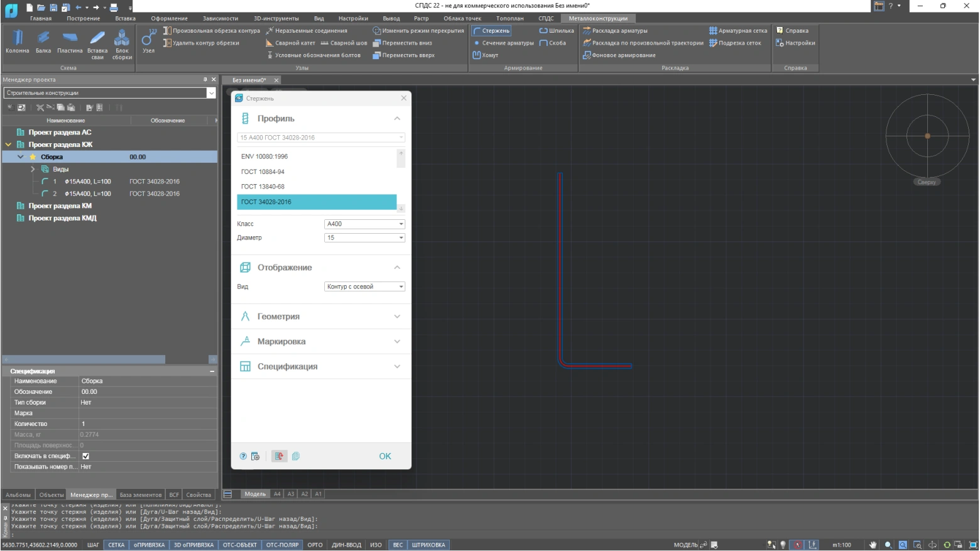This screenshot has width=980, height=551.
Task: Click the Сварной шов tool
Action: (344, 43)
